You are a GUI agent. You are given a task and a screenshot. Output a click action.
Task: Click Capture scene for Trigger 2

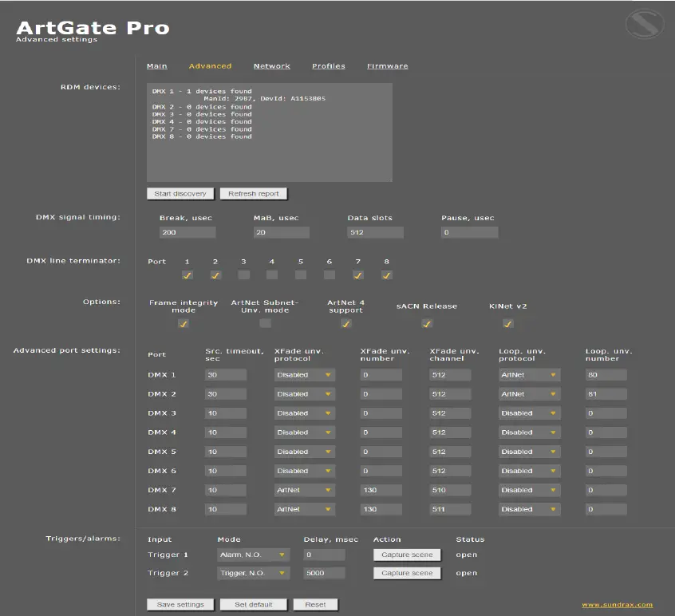(x=407, y=573)
